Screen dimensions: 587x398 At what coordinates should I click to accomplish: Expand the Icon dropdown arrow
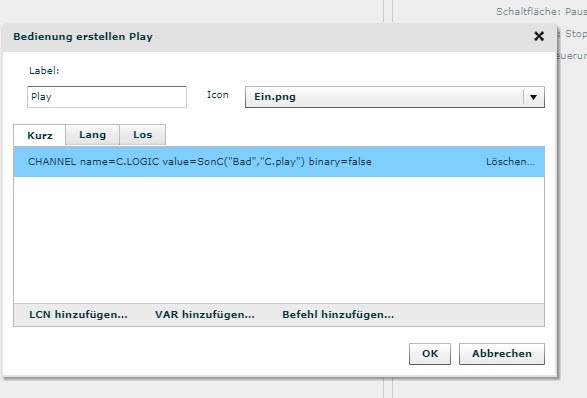pos(533,97)
